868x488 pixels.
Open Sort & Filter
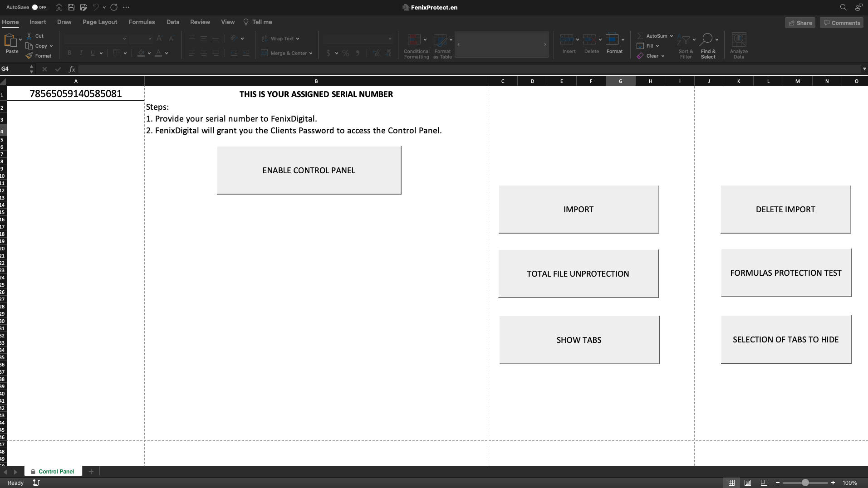tap(686, 46)
